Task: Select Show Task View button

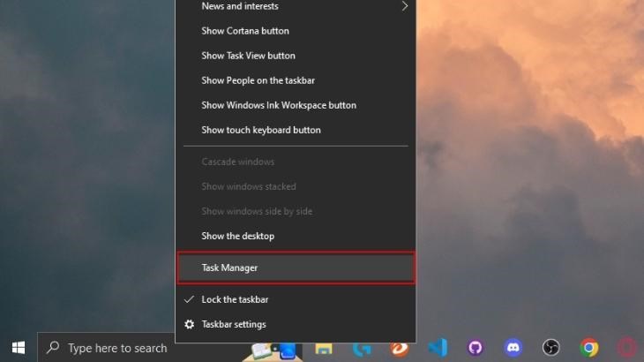Action: [x=296, y=56]
